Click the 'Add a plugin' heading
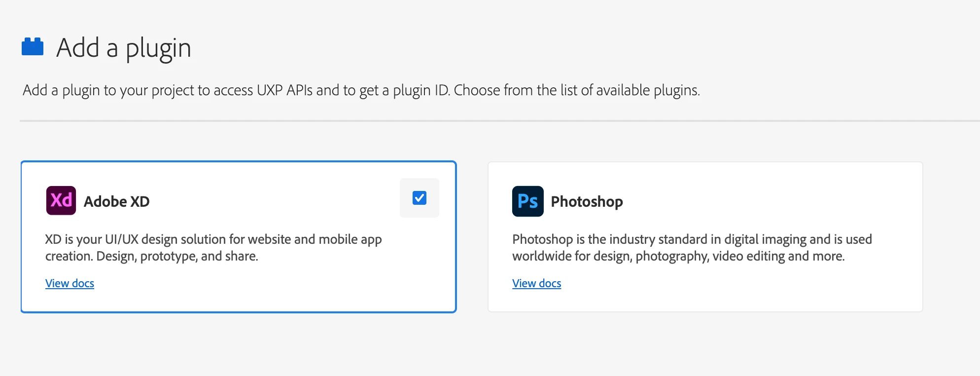This screenshot has width=980, height=376. tap(124, 48)
